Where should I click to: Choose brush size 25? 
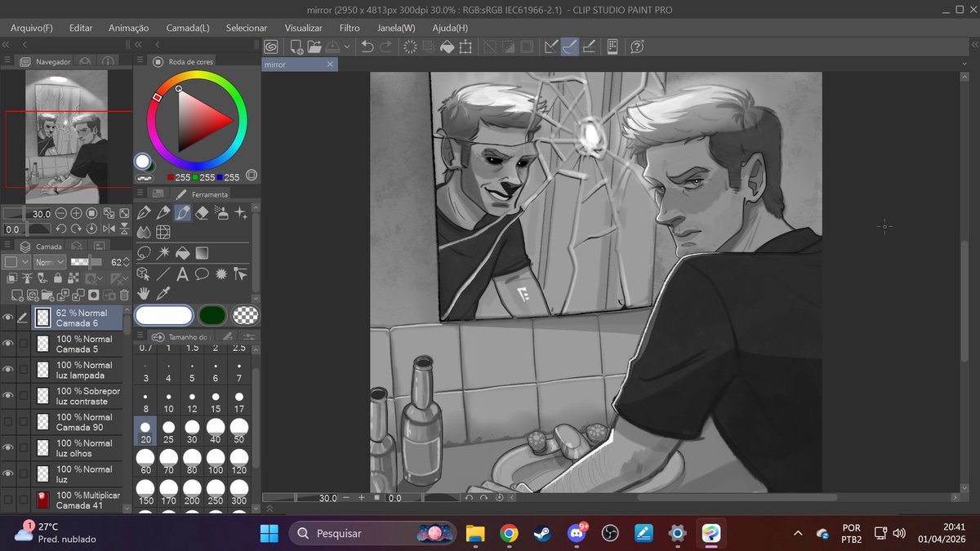(168, 430)
